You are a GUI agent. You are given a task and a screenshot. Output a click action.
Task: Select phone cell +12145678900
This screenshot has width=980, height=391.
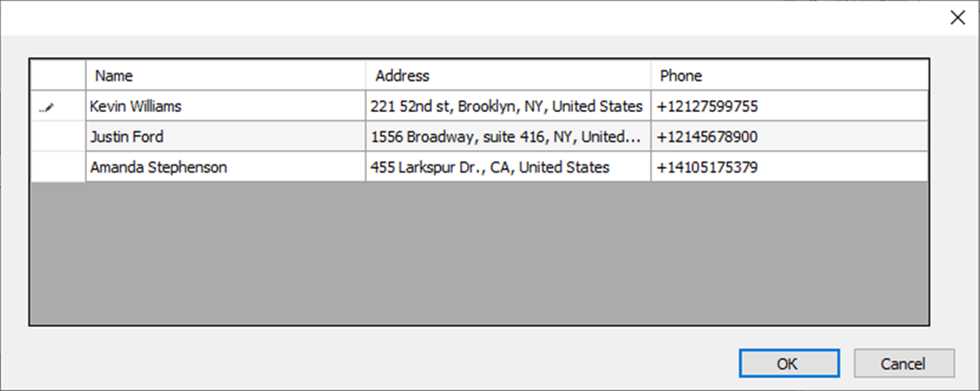tap(789, 136)
